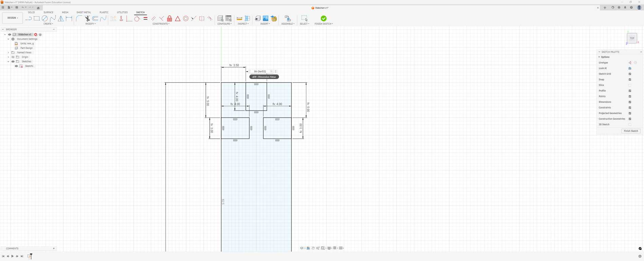Viewport: 644px width, 261px height.
Task: Click the Measure inspect tool
Action: click(x=240, y=19)
